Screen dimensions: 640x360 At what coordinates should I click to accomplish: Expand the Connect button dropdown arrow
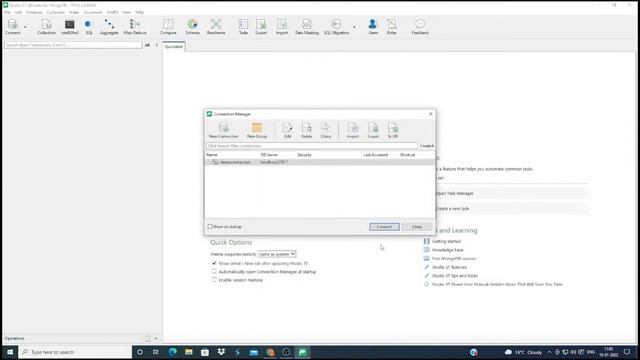(x=25, y=27)
